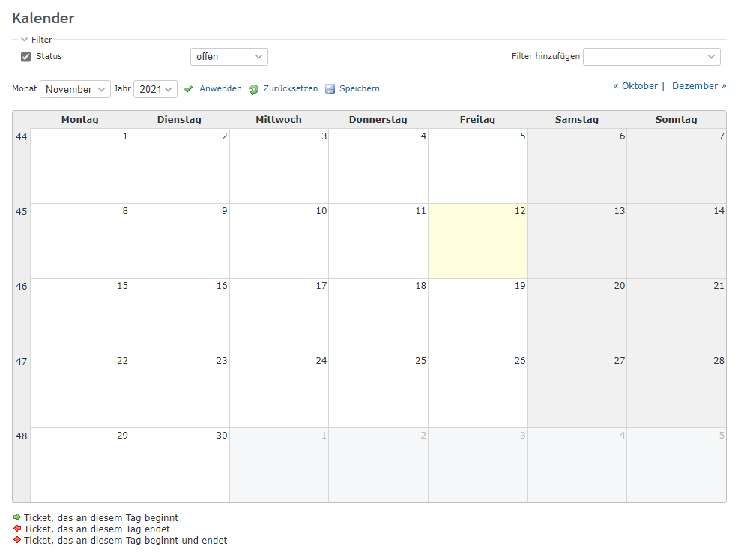Image resolution: width=735 pixels, height=560 pixels.
Task: Go to previous month Oktober
Action: (x=635, y=85)
